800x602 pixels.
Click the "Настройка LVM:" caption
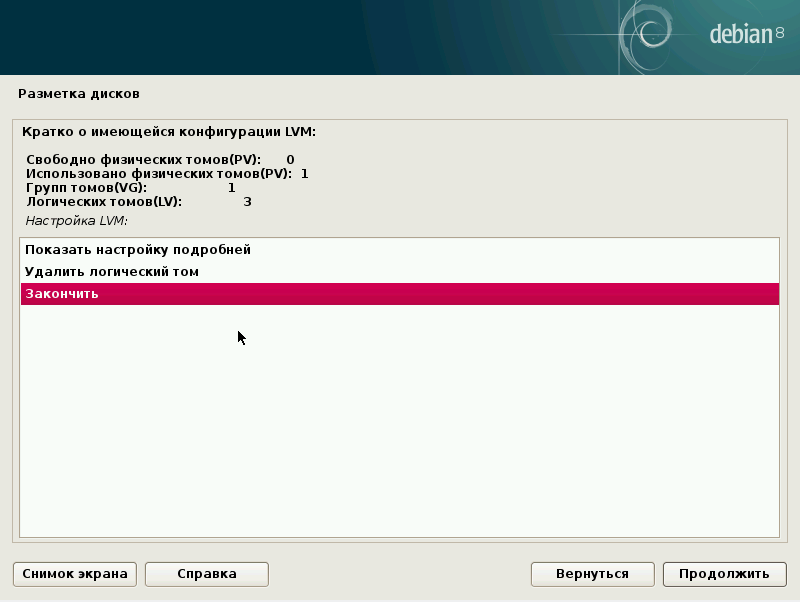78,220
